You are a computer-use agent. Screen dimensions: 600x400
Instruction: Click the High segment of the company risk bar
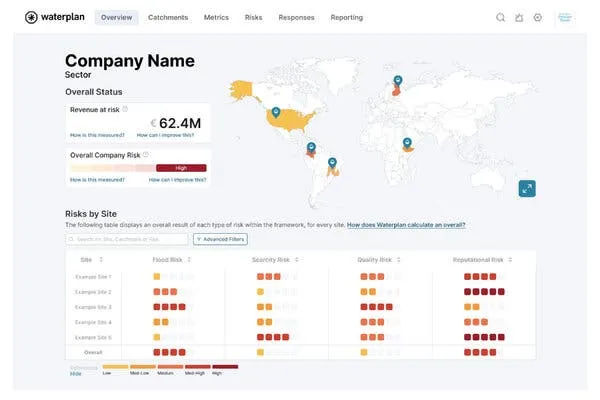181,168
